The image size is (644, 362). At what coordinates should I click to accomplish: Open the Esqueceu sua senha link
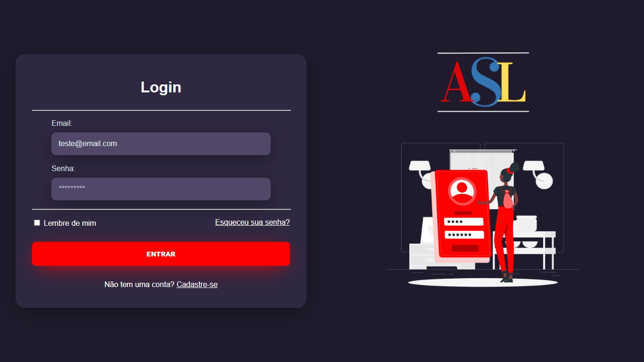[x=252, y=222]
